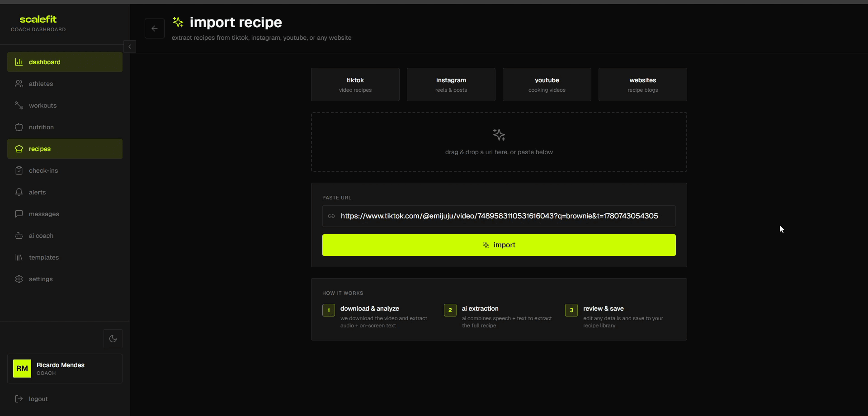Click the 'download & analyze' heading

click(x=370, y=308)
